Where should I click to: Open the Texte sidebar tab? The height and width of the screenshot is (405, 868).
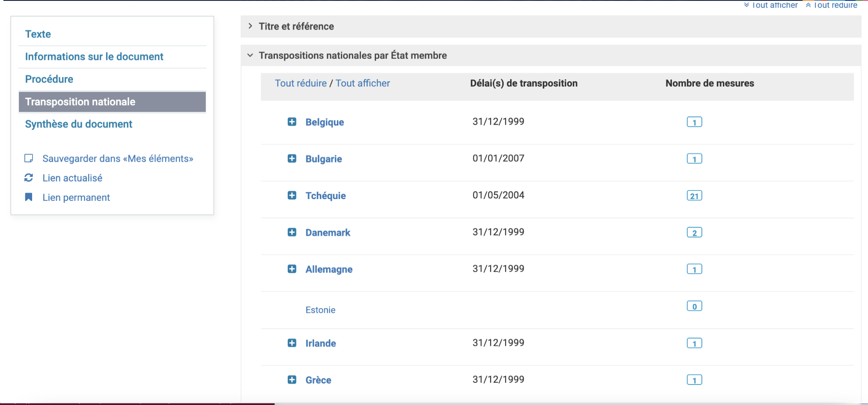[x=38, y=34]
